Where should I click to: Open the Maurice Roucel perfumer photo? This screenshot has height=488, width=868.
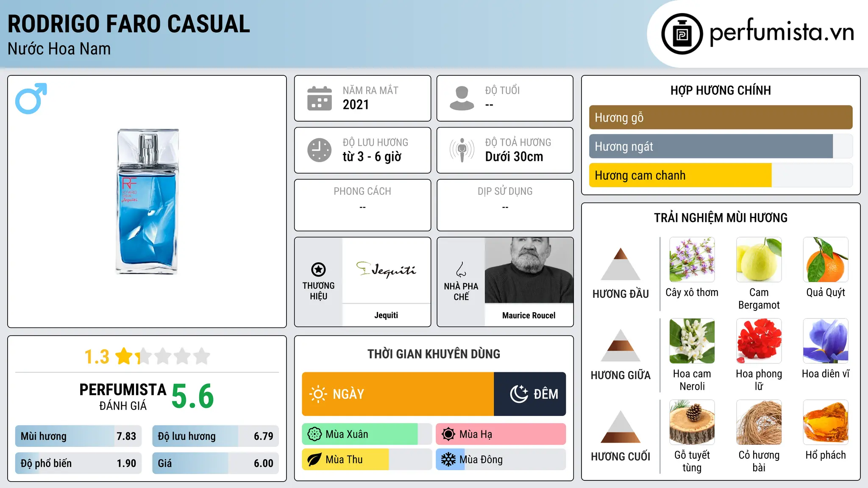tap(529, 270)
